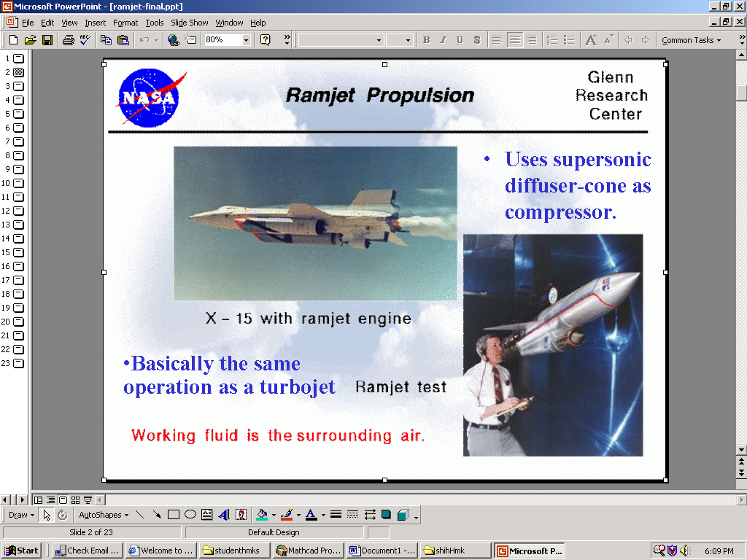Image resolution: width=747 pixels, height=560 pixels.
Task: Open the View menu
Action: tap(69, 23)
